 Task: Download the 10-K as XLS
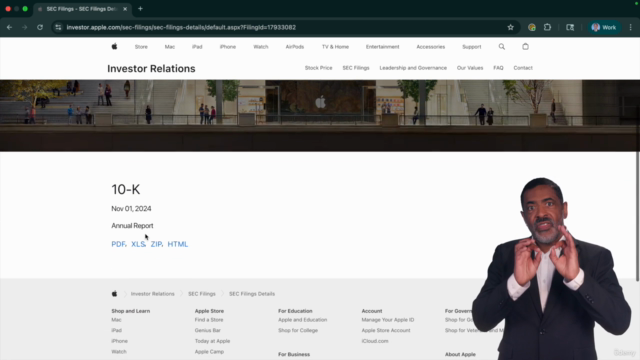138,244
